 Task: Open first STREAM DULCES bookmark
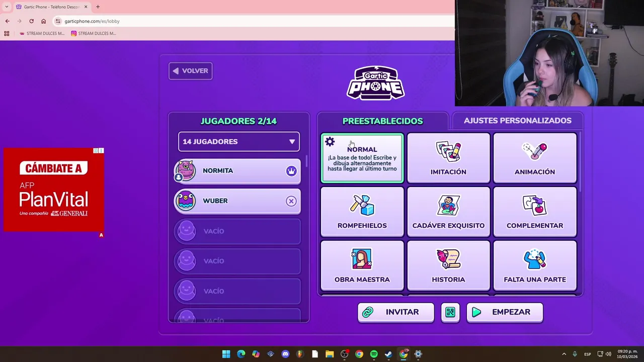(42, 34)
